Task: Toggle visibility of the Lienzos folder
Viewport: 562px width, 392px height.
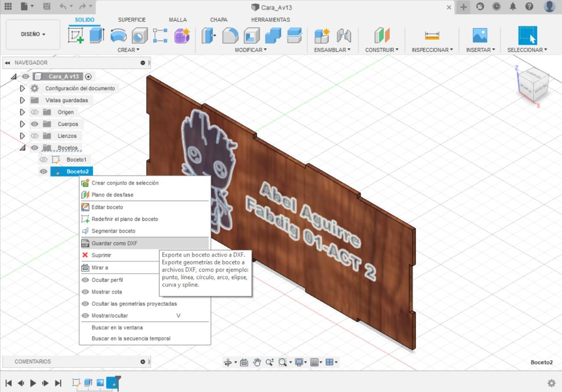Action: pyautogui.click(x=34, y=136)
